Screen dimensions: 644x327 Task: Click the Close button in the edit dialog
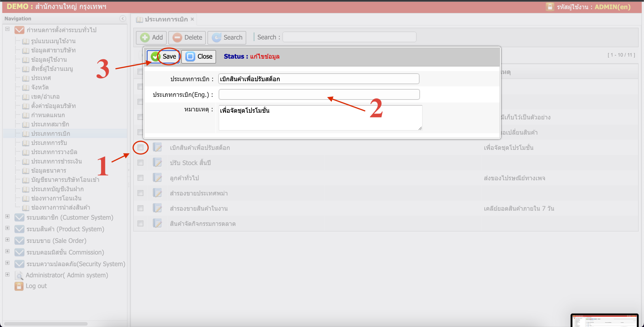[199, 57]
